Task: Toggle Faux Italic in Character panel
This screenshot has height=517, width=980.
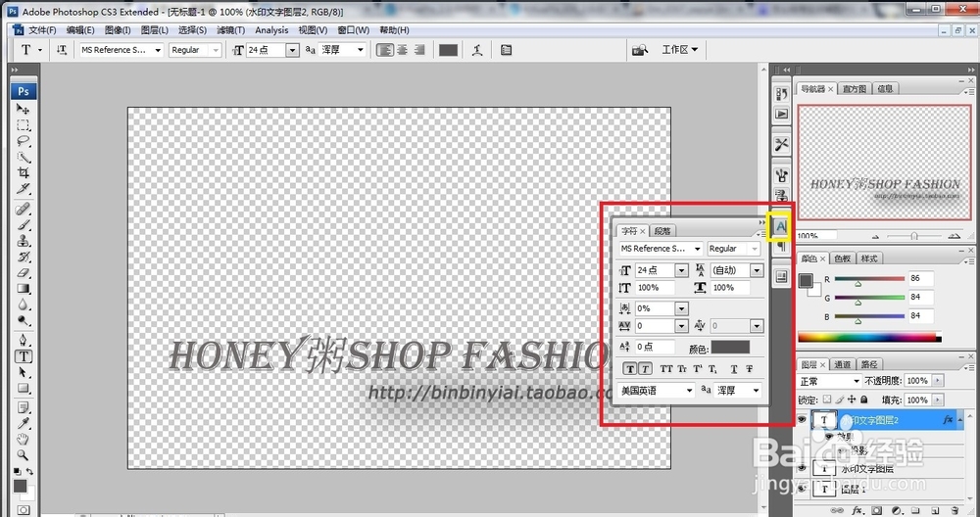Action: point(645,369)
